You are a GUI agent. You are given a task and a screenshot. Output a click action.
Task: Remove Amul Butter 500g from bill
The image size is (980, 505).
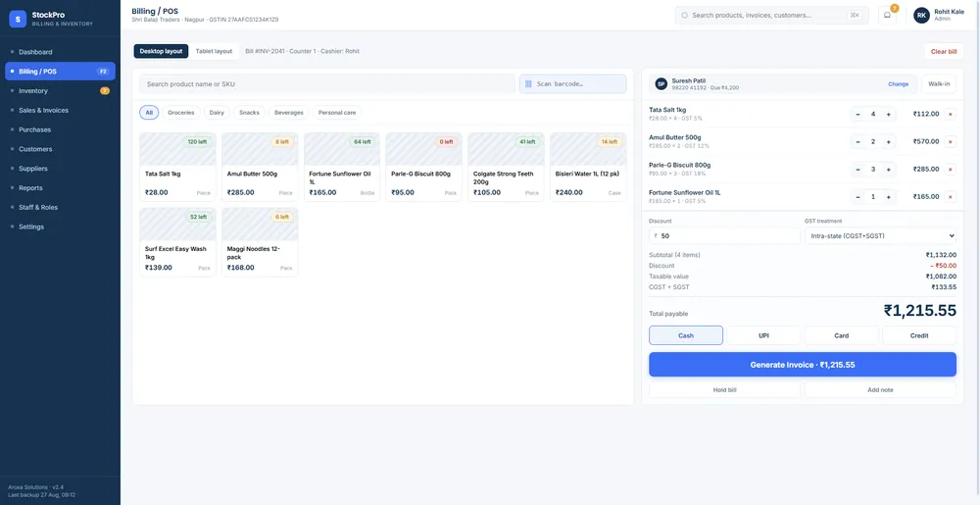point(950,141)
